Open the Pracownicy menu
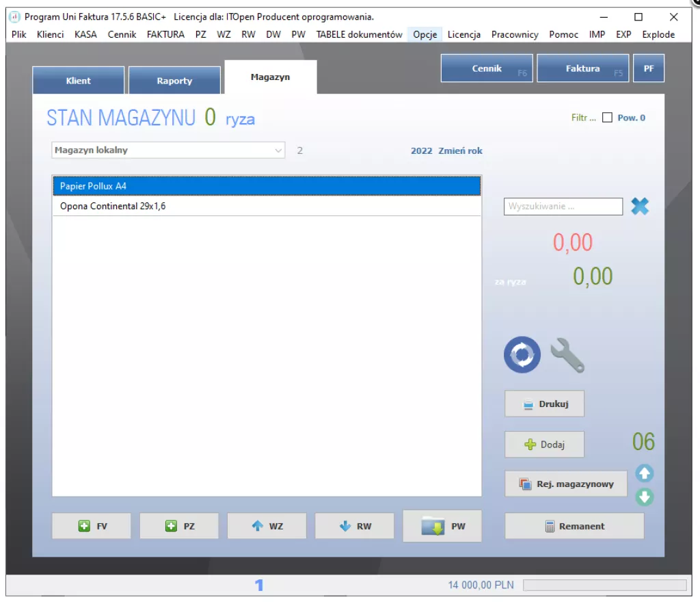Image resolution: width=700 pixels, height=604 pixels. point(515,34)
